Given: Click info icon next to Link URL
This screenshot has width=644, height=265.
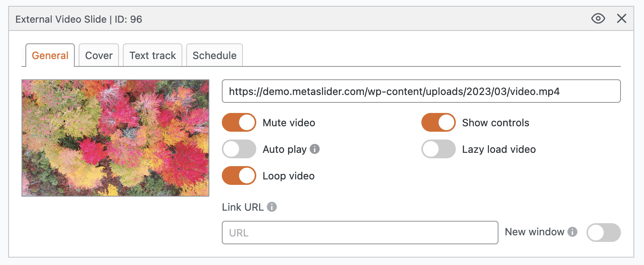Looking at the screenshot, I should [272, 207].
